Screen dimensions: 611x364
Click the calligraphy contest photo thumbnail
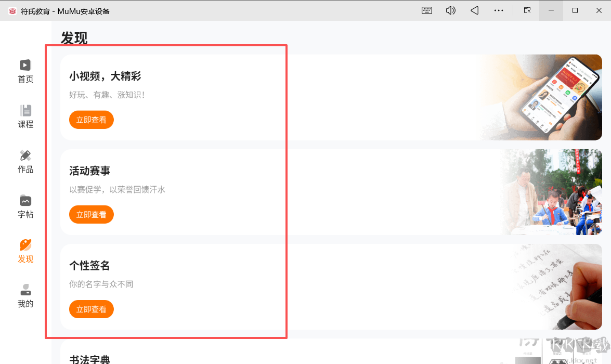pyautogui.click(x=551, y=192)
